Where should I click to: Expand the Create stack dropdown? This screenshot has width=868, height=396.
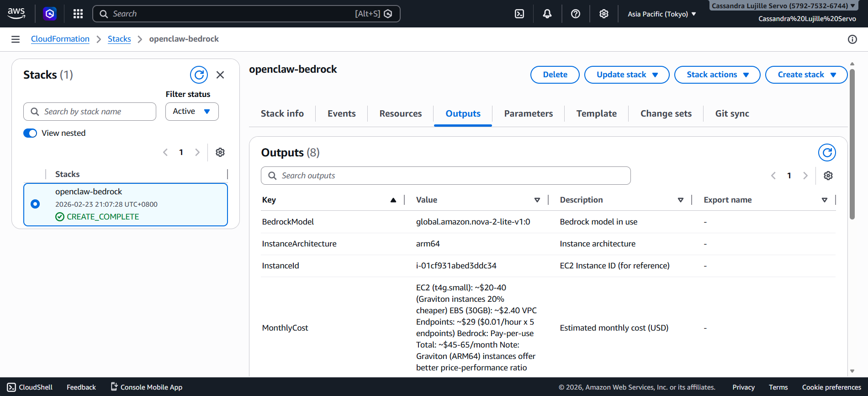806,75
